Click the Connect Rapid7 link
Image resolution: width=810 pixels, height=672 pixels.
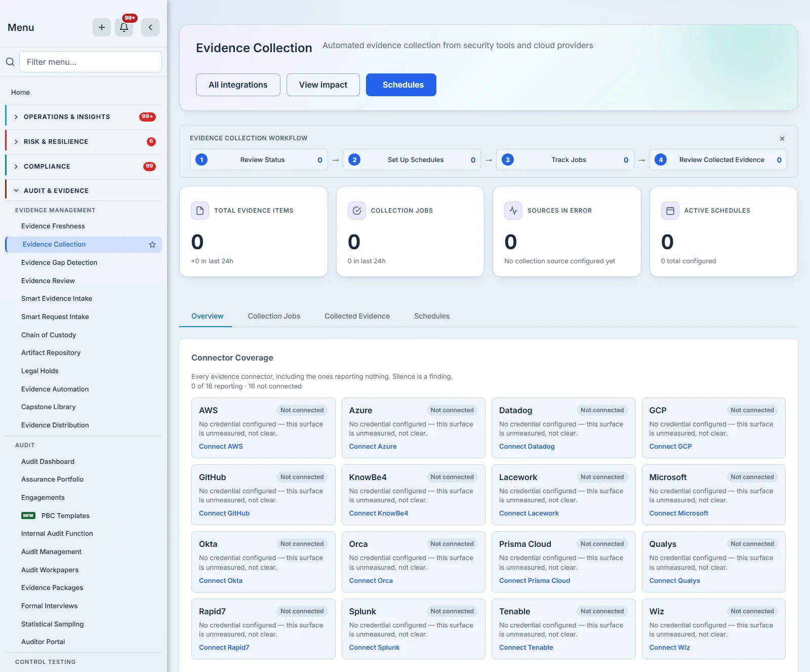[224, 648]
